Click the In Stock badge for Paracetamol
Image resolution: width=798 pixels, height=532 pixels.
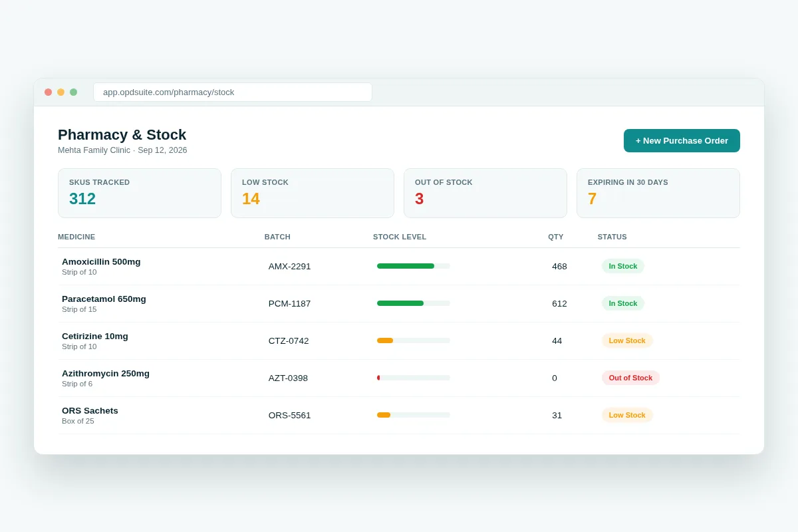[623, 303]
